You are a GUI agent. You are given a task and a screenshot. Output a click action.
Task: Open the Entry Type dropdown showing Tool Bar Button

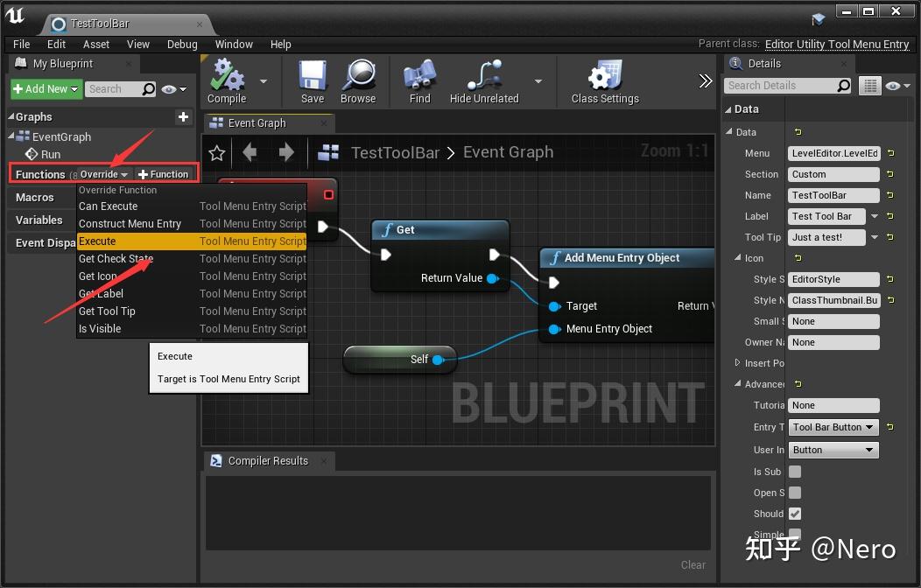833,427
